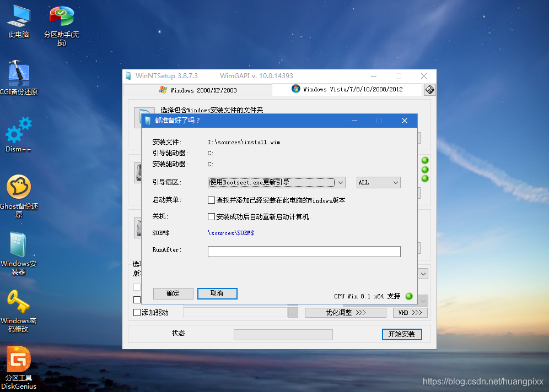Click inside the RunAfter input field

click(x=304, y=251)
